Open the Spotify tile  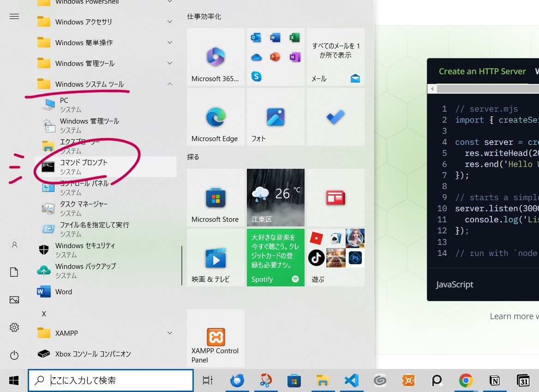coord(275,258)
